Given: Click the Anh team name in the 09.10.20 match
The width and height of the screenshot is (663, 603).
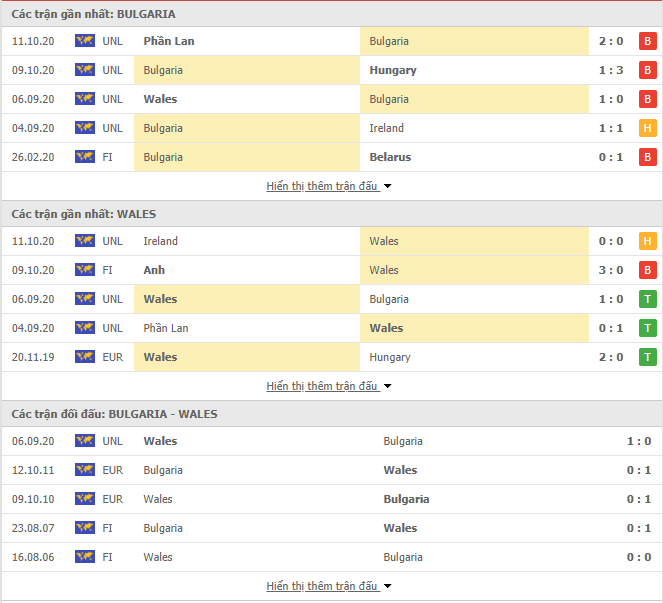Looking at the screenshot, I should [x=154, y=270].
